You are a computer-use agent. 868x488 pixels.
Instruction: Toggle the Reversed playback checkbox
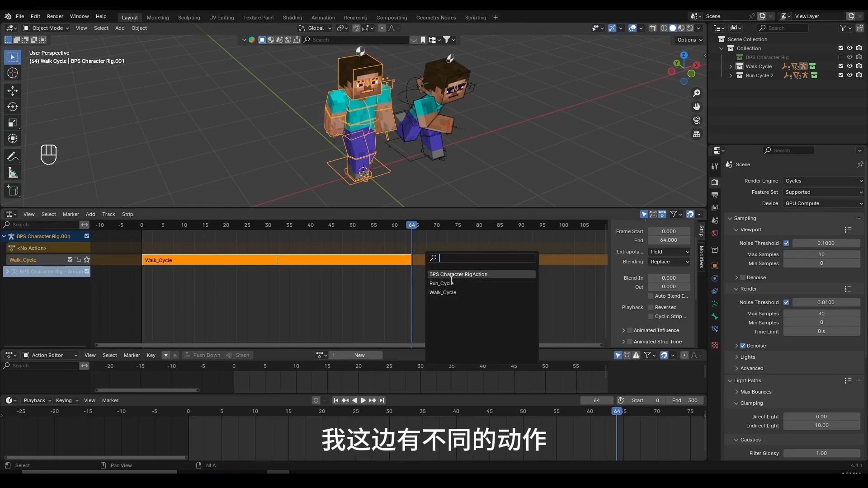(x=651, y=307)
